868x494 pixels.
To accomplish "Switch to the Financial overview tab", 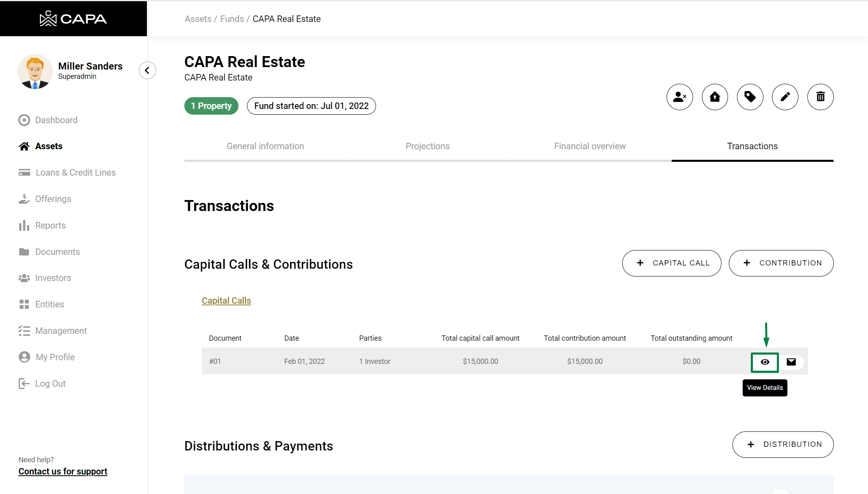I will click(590, 146).
